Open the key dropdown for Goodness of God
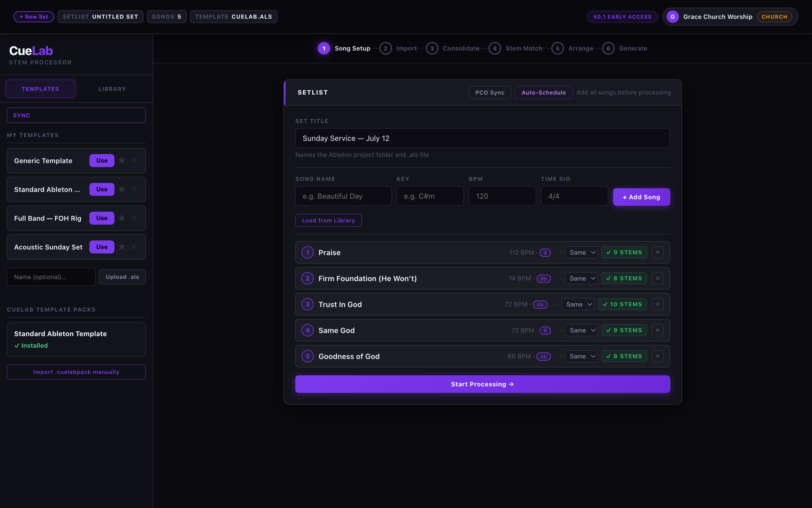812x508 pixels. pos(581,356)
